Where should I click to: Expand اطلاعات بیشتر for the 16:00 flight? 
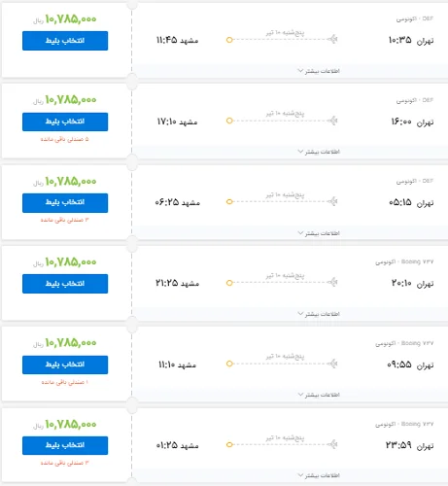(319, 152)
